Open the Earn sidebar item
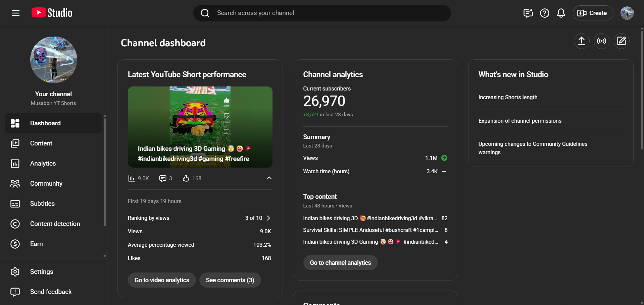644x305 pixels. 36,244
